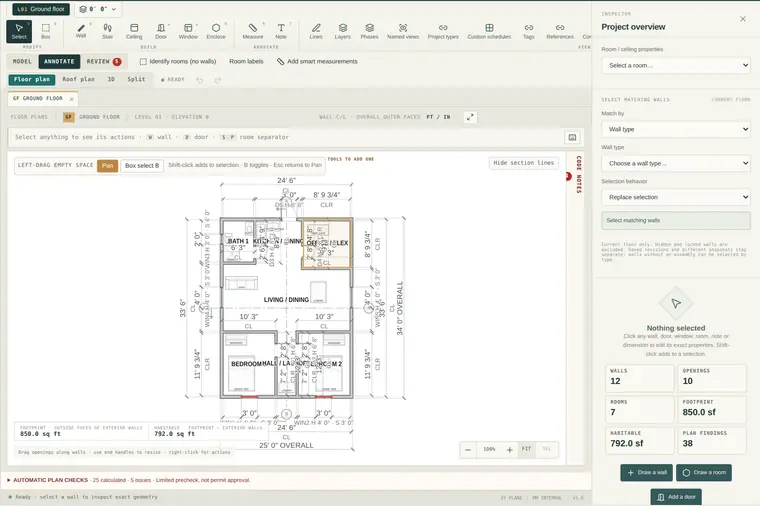The width and height of the screenshot is (760, 506).
Task: Close the Project overview inspector
Action: (x=743, y=19)
